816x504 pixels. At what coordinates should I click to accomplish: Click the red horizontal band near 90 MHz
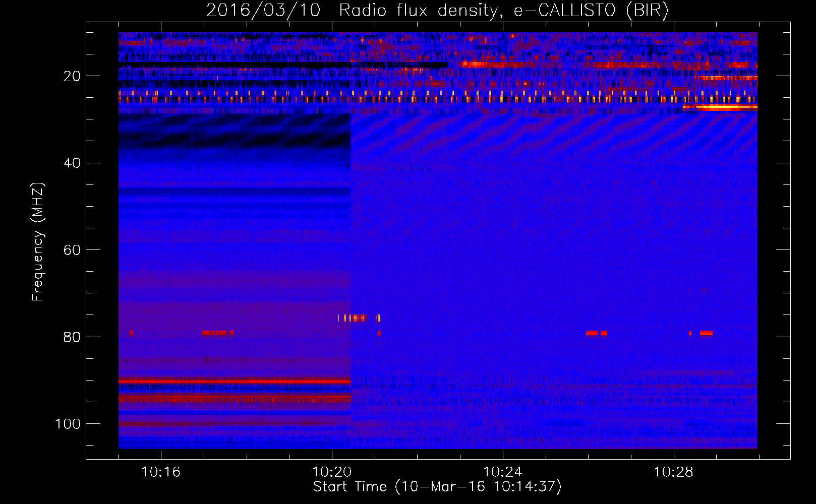point(235,381)
